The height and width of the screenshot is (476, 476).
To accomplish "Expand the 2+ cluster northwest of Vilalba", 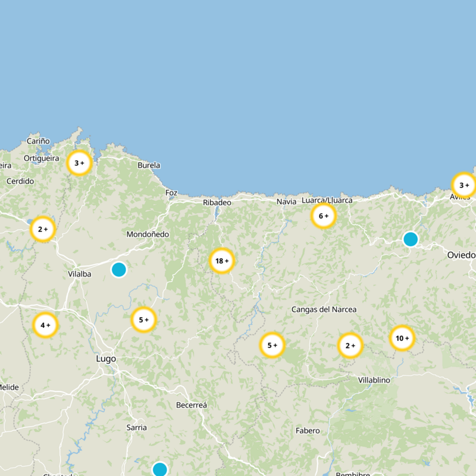I will 43,229.
